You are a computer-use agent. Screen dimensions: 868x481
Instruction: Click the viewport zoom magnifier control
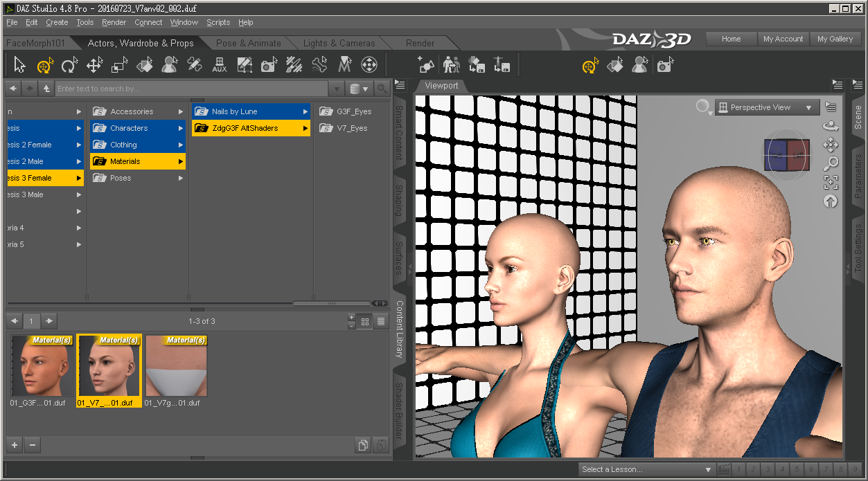(x=831, y=163)
